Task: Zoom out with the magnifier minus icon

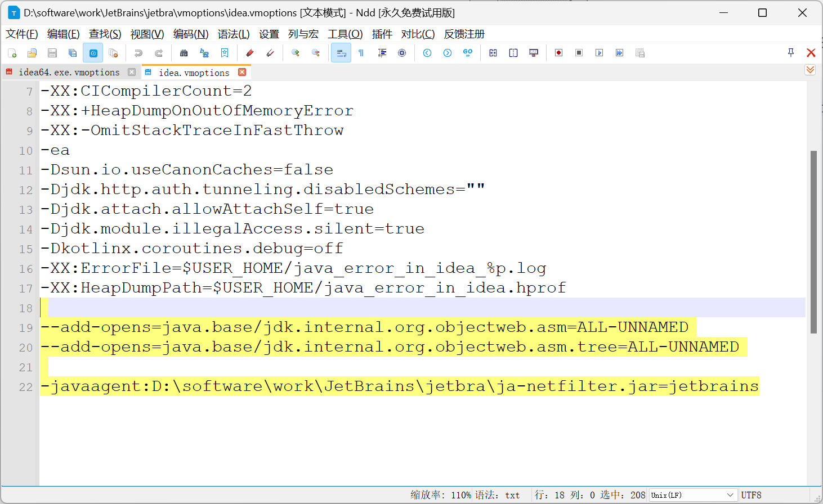Action: pyautogui.click(x=316, y=53)
